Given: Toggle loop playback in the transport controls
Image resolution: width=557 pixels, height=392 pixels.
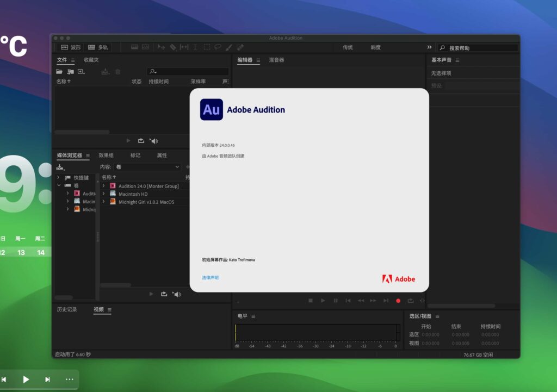Looking at the screenshot, I should [411, 300].
